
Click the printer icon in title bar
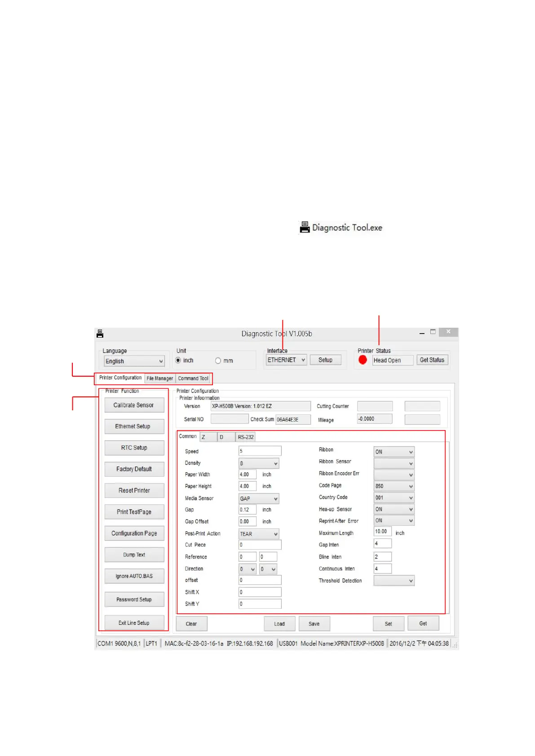click(x=100, y=334)
